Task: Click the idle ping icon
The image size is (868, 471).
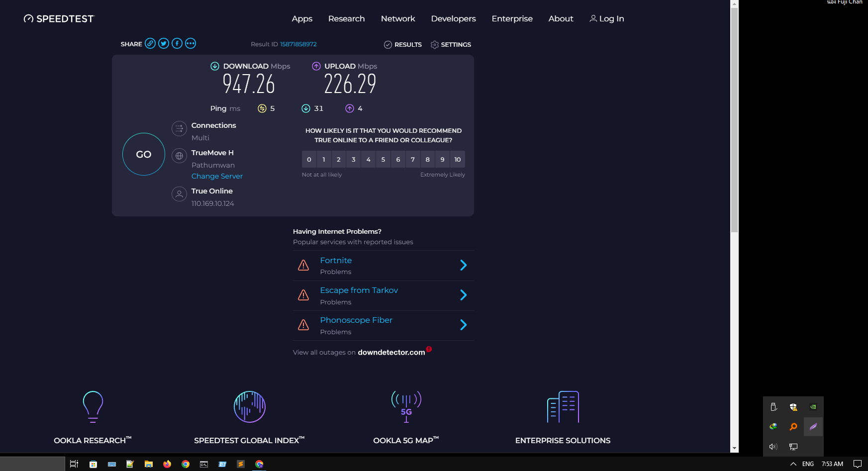Action: [x=262, y=108]
